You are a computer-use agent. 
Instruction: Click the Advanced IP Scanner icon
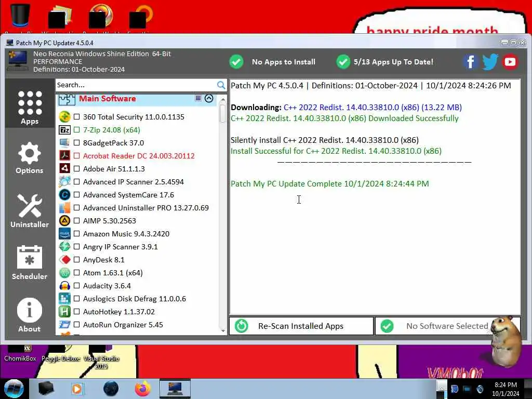pos(64,182)
